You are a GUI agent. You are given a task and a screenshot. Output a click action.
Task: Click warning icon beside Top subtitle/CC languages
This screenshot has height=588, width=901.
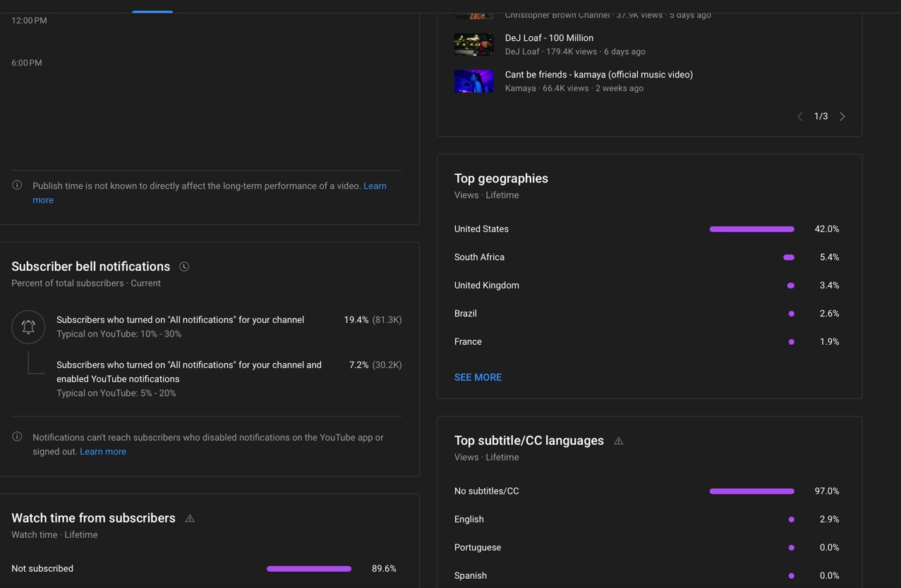click(619, 441)
